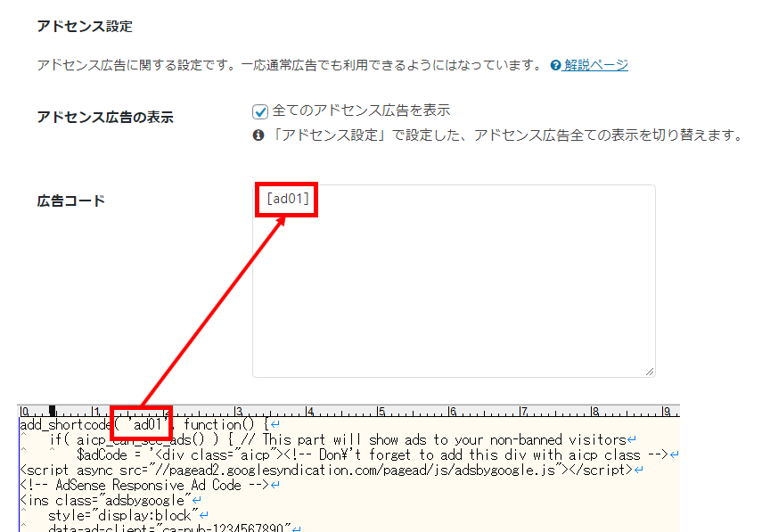Click the info icon beside アドセンス設定 description
Viewport: 762px width, 532px height.
258,135
